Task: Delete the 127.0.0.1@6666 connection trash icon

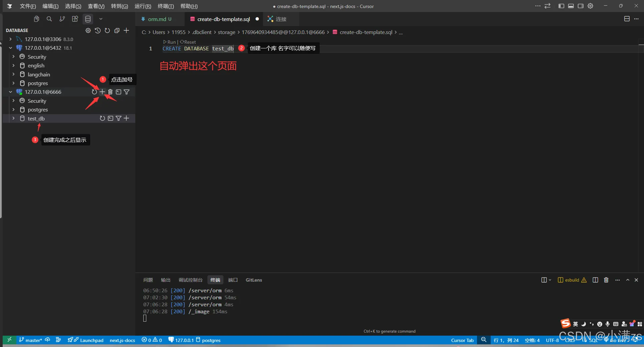Action: pos(110,92)
